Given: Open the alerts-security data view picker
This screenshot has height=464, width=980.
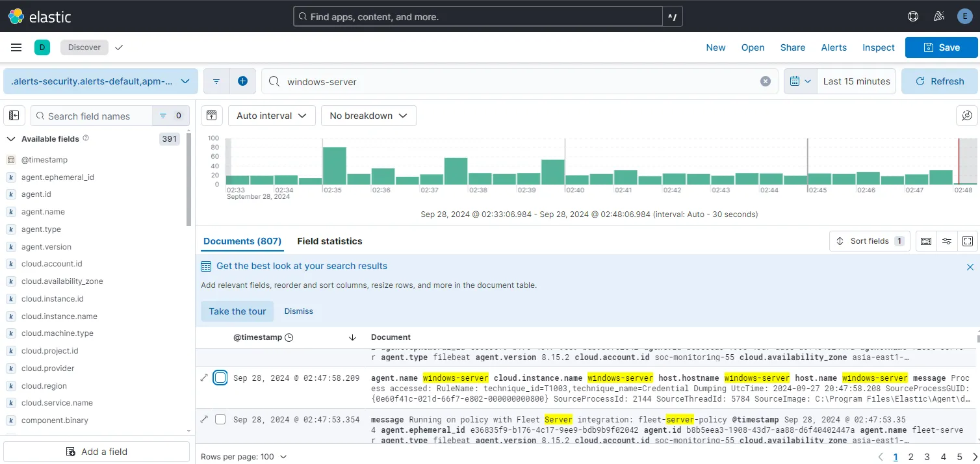Looking at the screenshot, I should [x=101, y=81].
